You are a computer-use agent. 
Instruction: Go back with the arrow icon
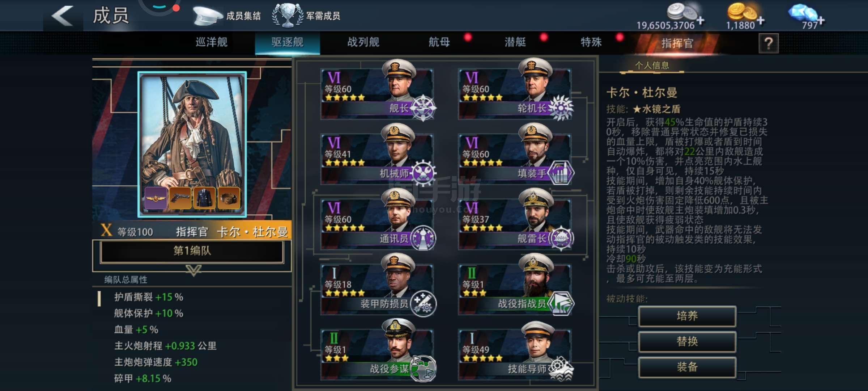(x=62, y=16)
